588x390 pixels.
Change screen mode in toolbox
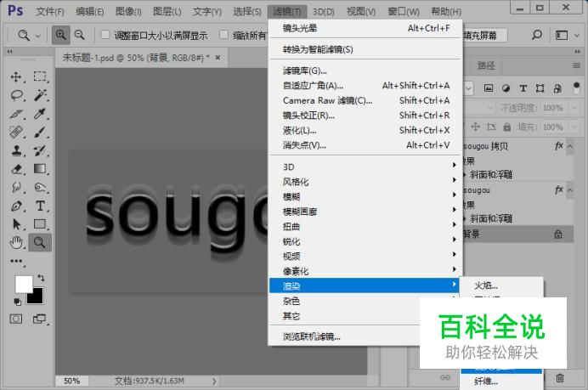pos(39,319)
